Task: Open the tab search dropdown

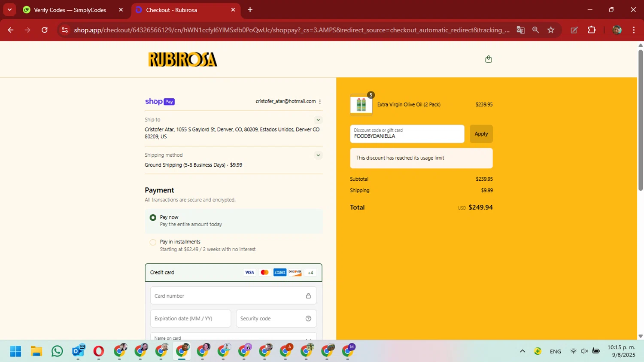Action: (9, 10)
